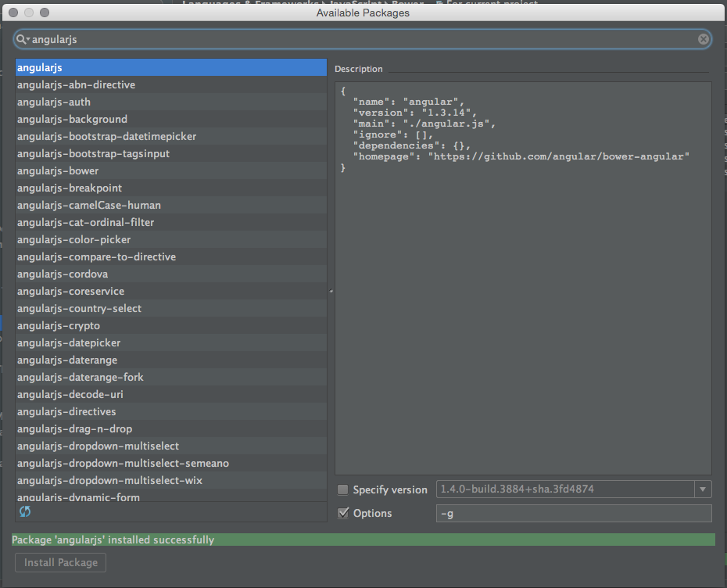Select angularjs-auth package
This screenshot has height=588, width=727.
[x=171, y=102]
